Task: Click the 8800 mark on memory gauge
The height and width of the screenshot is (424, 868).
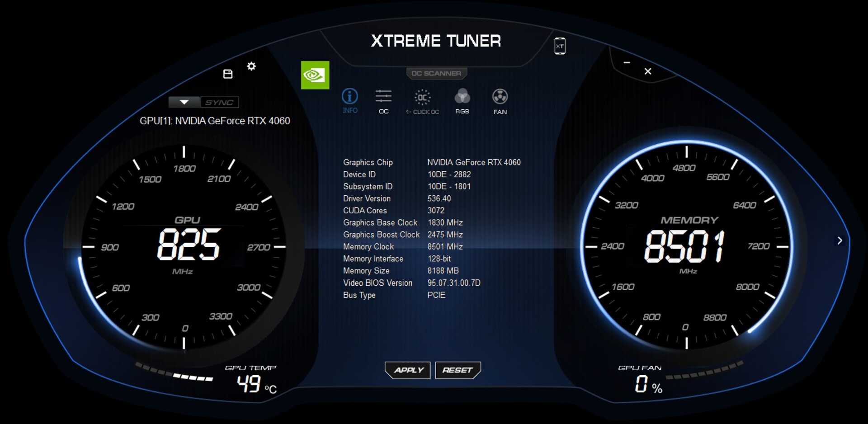Action: click(x=715, y=318)
